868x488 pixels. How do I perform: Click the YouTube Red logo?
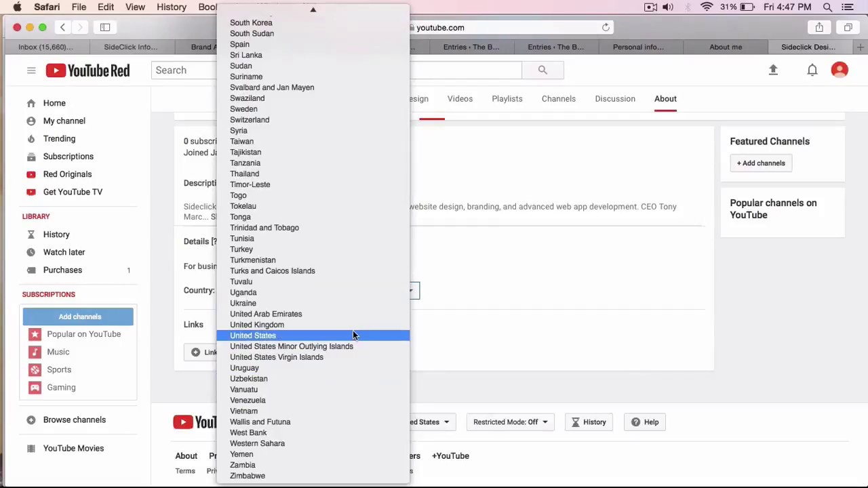pyautogui.click(x=87, y=70)
